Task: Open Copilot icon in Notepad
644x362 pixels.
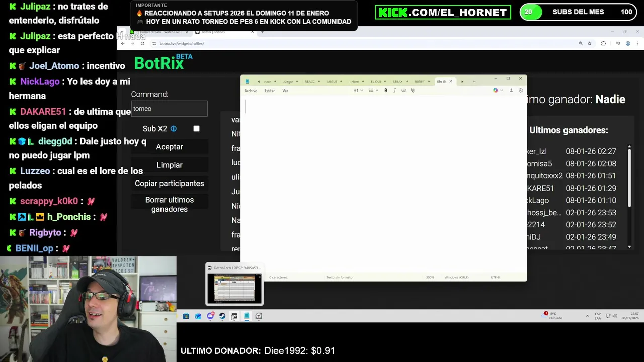Action: [x=495, y=90]
